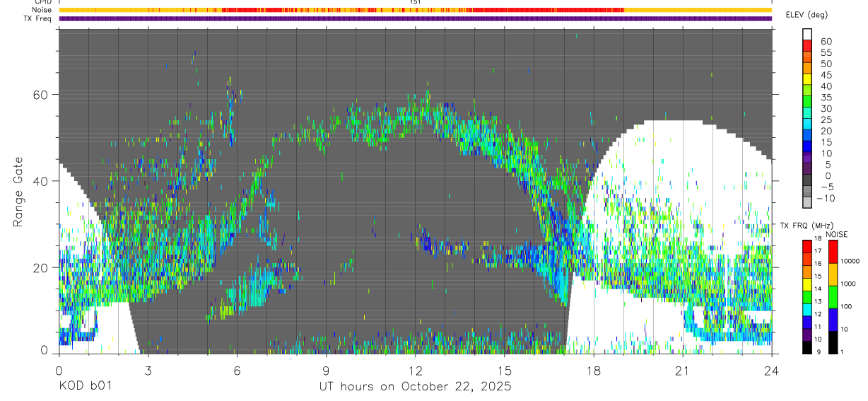This screenshot has width=868, height=401.
Task: Pick the black 9–10 MHz TX FRQ segment
Action: (x=807, y=348)
